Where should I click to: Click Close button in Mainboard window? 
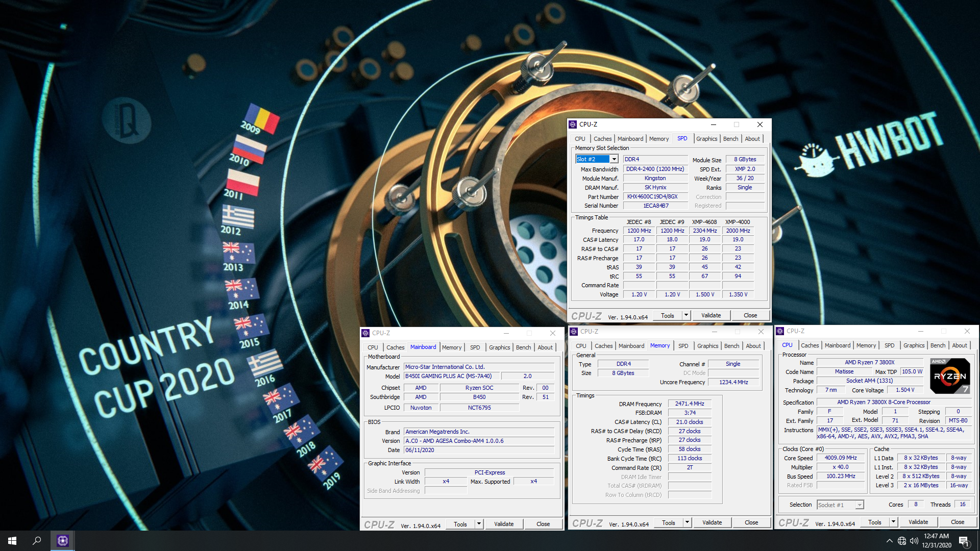[543, 524]
